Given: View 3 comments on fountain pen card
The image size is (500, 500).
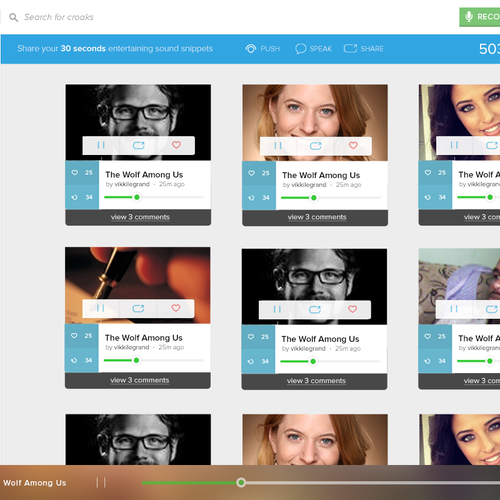Looking at the screenshot, I should coord(140,380).
